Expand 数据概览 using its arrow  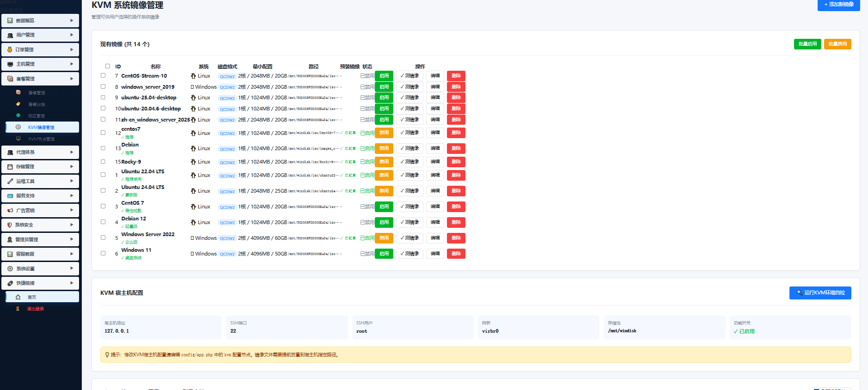pos(72,20)
